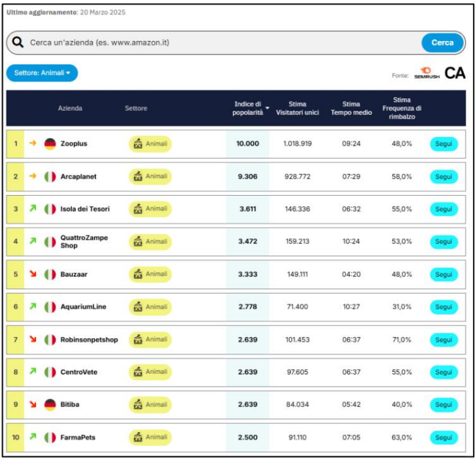476x460 pixels.
Task: Click the Stima Visitatori unici header
Action: coord(298,108)
